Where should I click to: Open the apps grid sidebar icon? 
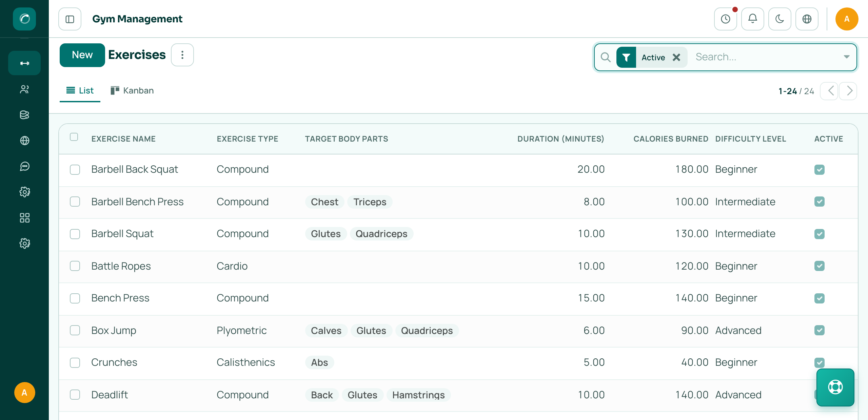24,218
